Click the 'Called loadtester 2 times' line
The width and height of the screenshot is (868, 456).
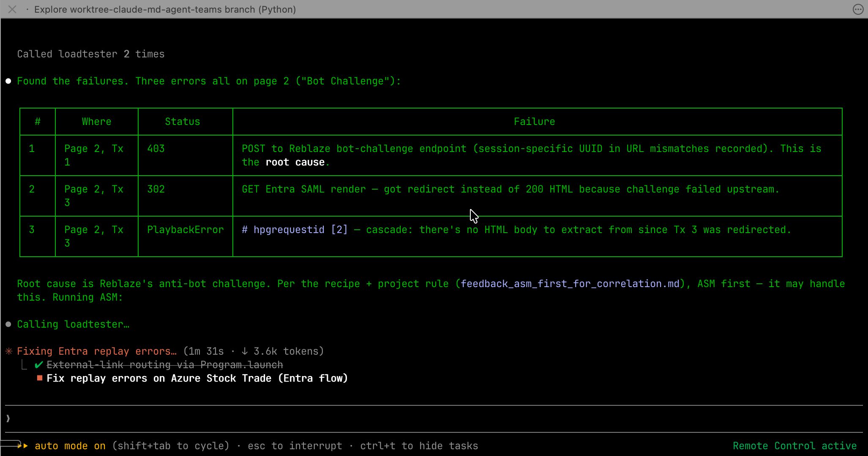[x=91, y=54]
